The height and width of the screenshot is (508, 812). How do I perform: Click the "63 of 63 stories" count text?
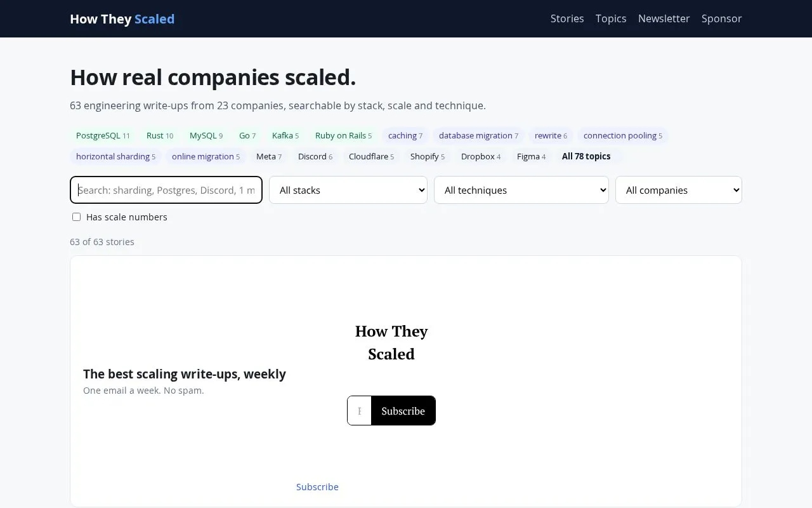point(102,242)
